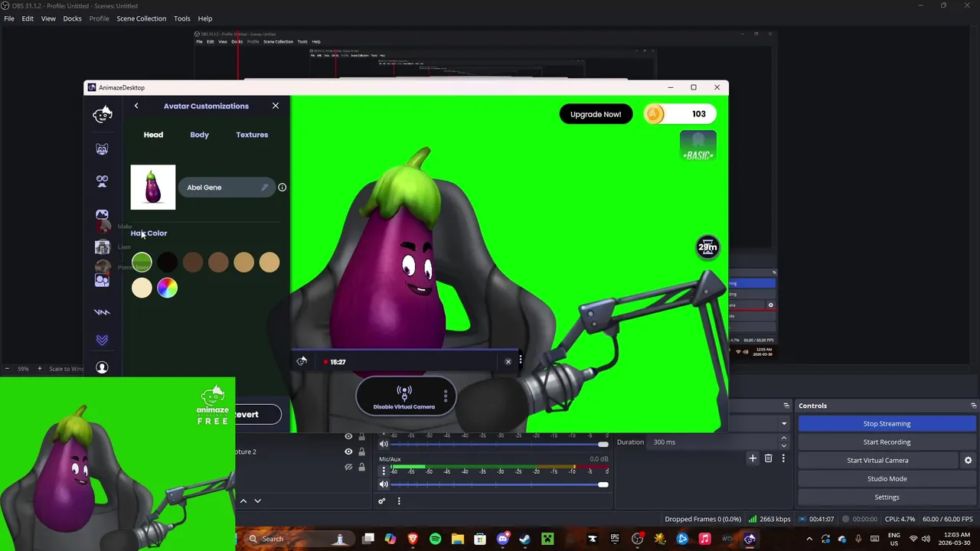Add a transition with the plus icon

[x=753, y=458]
